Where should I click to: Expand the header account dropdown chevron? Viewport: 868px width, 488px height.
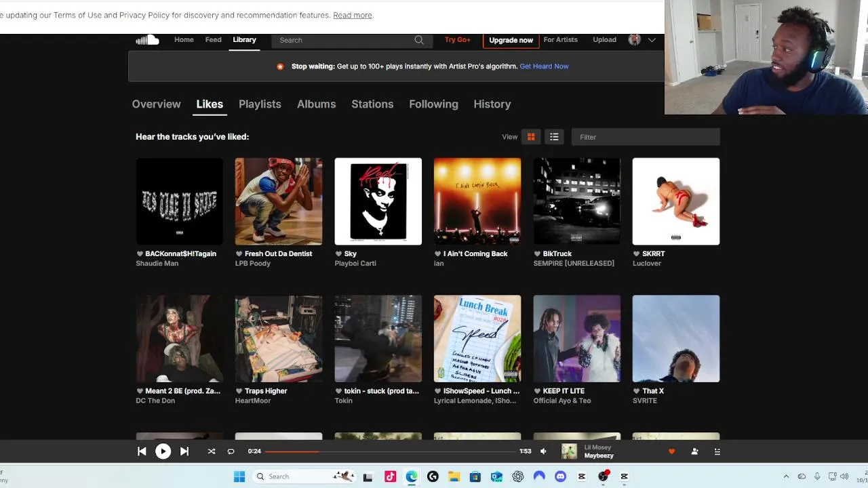click(x=652, y=40)
